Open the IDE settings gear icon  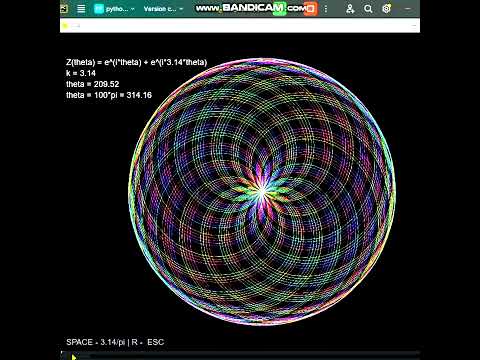386,9
